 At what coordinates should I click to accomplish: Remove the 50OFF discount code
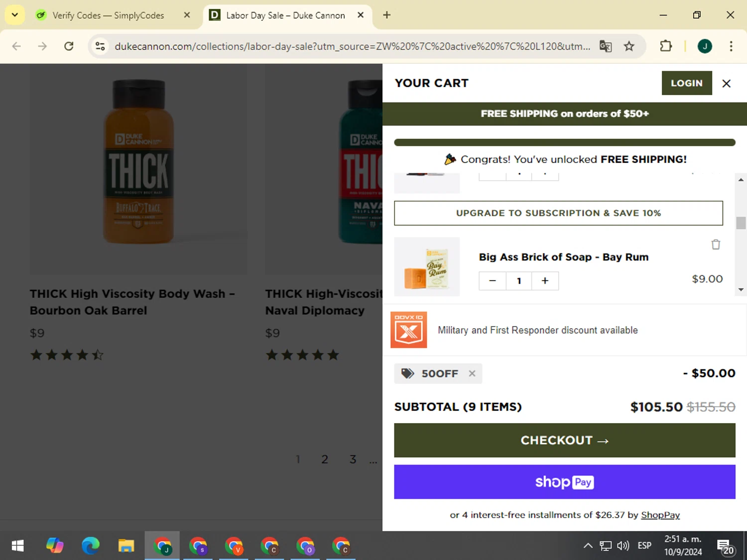(x=472, y=373)
